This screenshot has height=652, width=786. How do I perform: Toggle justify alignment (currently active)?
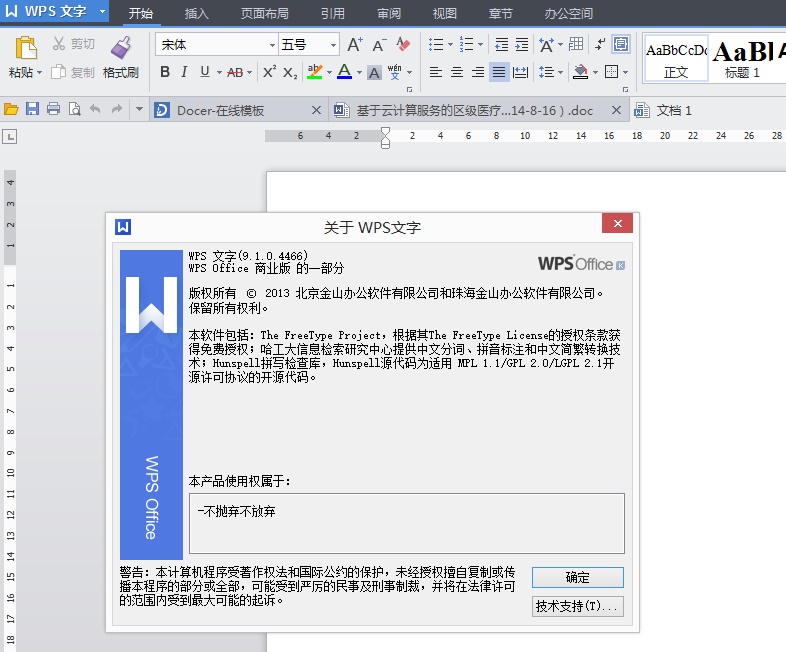pyautogui.click(x=499, y=73)
